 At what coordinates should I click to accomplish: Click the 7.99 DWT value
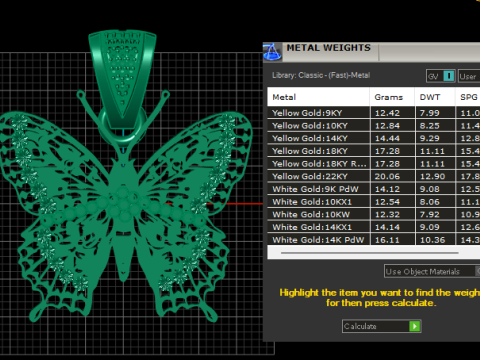pyautogui.click(x=429, y=113)
